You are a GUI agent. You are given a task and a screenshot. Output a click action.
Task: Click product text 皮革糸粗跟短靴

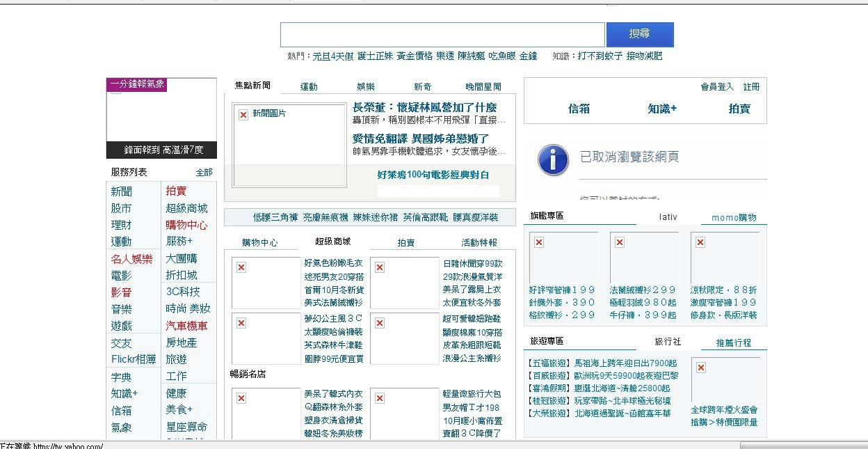472,345
